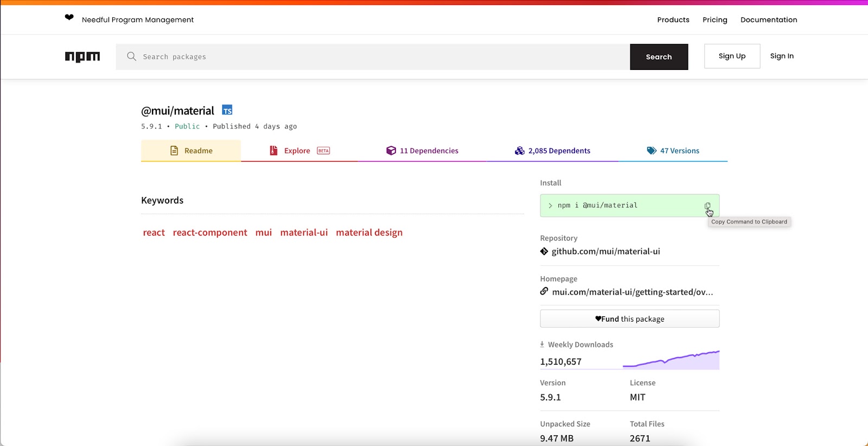Click the weekly downloads sparkline chart

coord(671,360)
